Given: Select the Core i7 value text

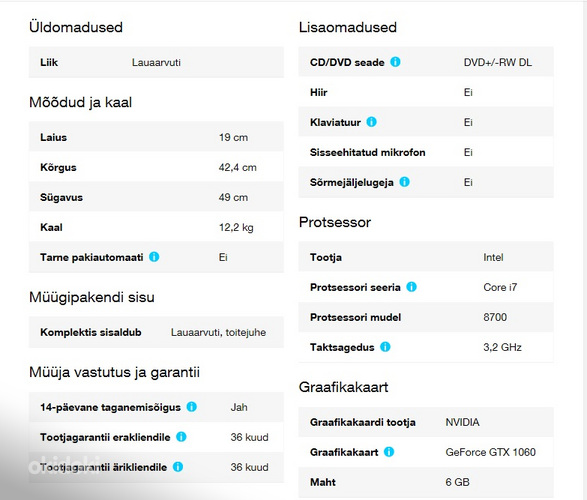Looking at the screenshot, I should pos(500,287).
